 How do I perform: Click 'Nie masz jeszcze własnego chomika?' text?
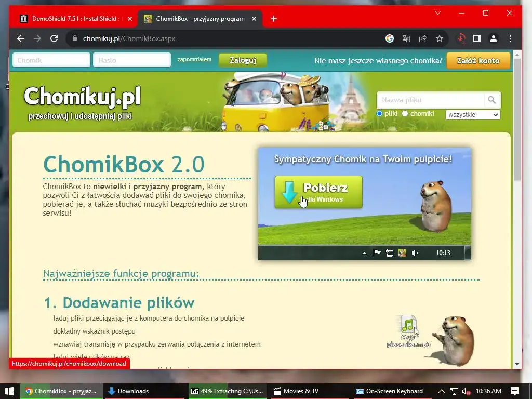pyautogui.click(x=378, y=61)
